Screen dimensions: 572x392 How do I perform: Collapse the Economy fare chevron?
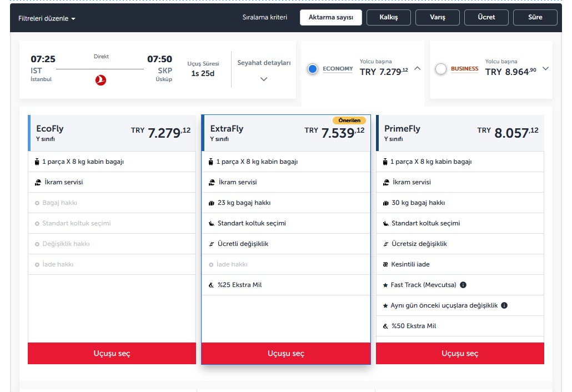click(417, 68)
